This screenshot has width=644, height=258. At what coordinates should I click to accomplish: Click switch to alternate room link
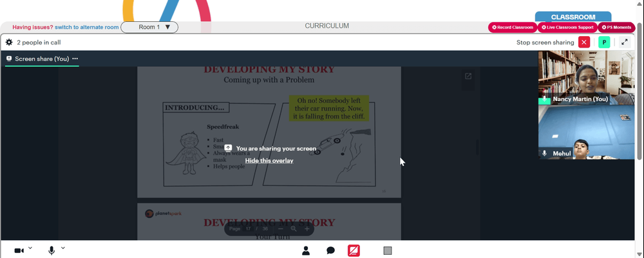pos(87,27)
